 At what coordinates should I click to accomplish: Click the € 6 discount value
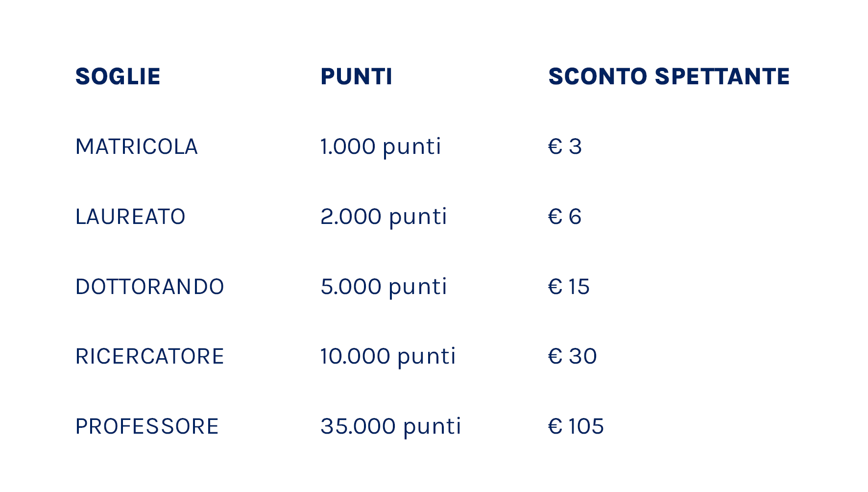pos(565,217)
